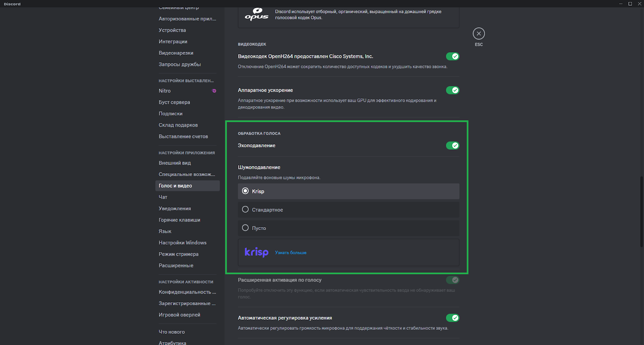Open the Горячие клавиши settings
This screenshot has height=345, width=644.
(179, 220)
